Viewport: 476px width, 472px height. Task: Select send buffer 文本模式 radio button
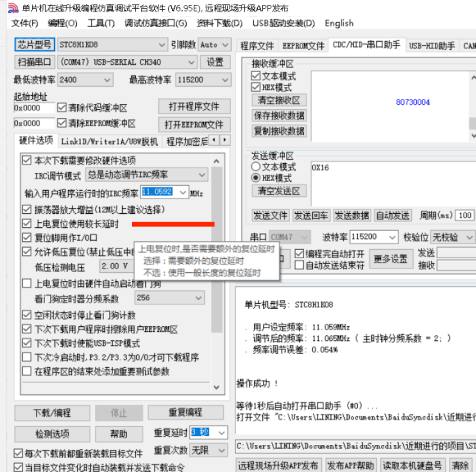coord(256,167)
